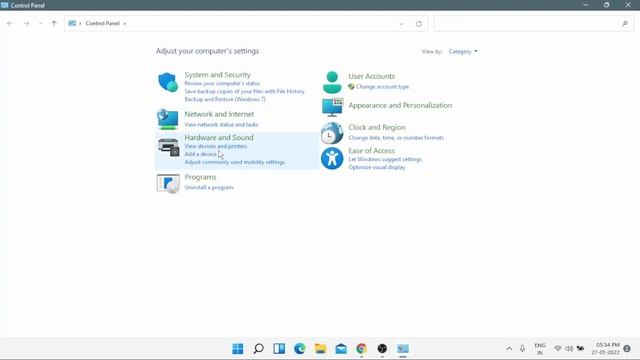
Task: Click View network status and tasks
Action: coord(221,124)
